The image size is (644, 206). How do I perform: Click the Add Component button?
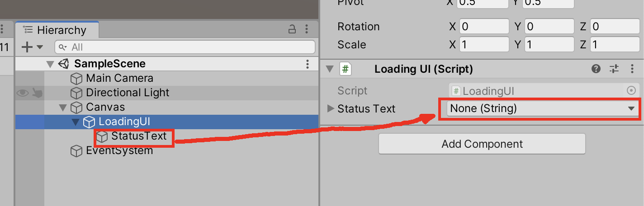(482, 144)
